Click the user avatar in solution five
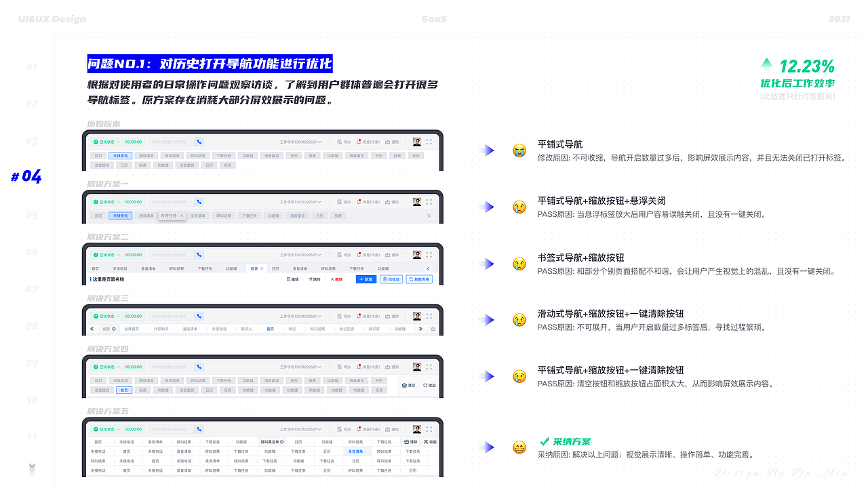868x488 pixels. [417, 429]
